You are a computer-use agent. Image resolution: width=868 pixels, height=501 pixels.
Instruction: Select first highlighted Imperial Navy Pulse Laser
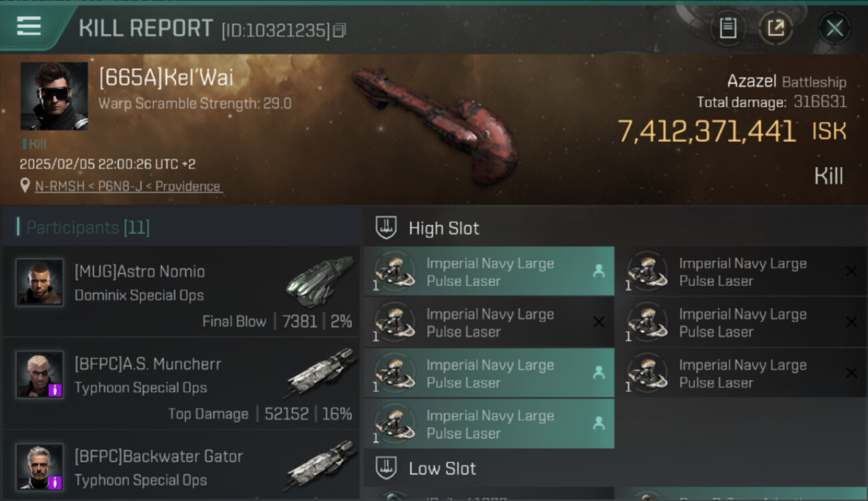pyautogui.click(x=489, y=271)
